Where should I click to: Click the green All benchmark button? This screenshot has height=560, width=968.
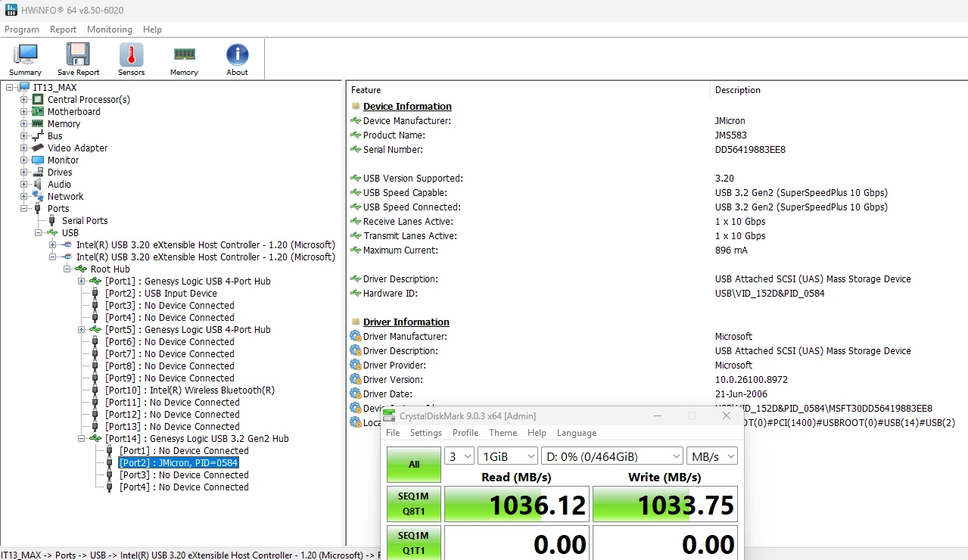[x=414, y=465]
